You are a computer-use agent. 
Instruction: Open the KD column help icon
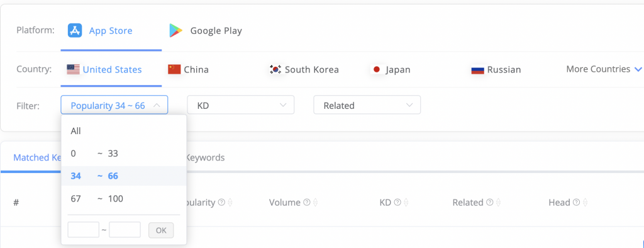point(397,202)
